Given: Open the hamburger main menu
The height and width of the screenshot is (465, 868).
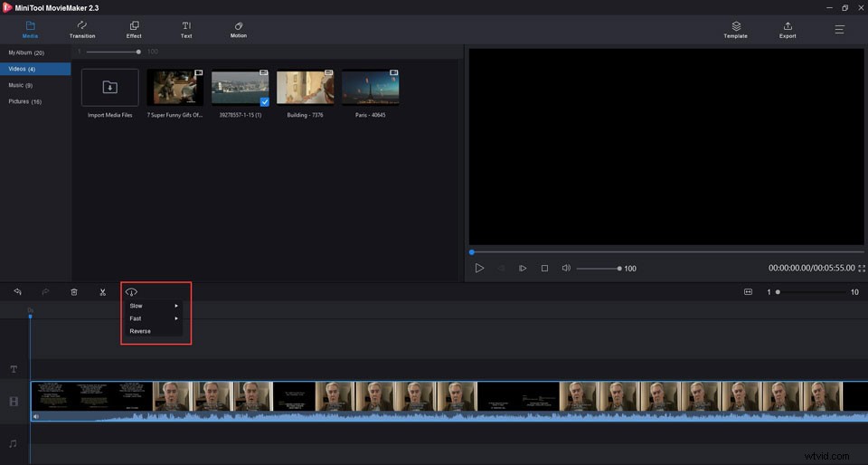Looking at the screenshot, I should pos(840,29).
